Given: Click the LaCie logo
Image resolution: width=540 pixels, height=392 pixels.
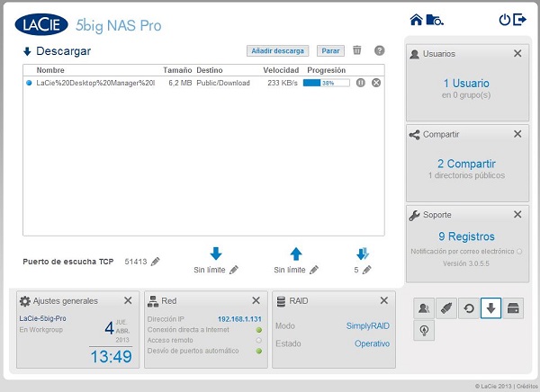Looking at the screenshot, I should click(41, 24).
